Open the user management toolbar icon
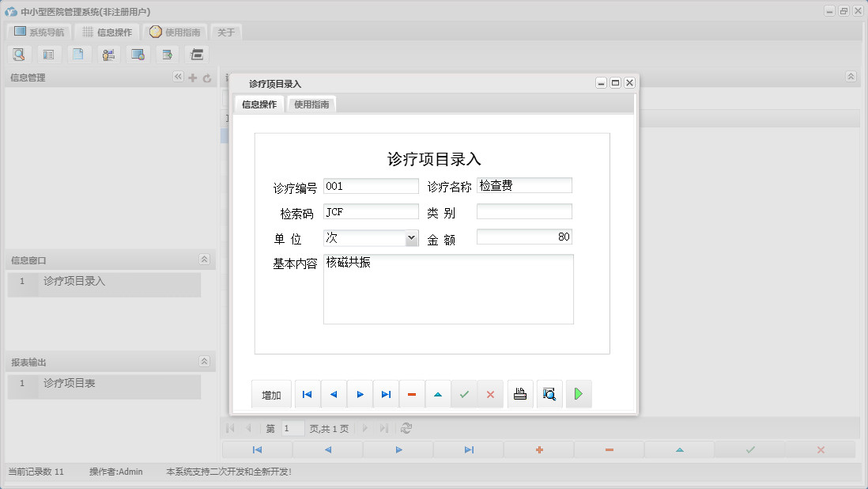 tap(108, 55)
